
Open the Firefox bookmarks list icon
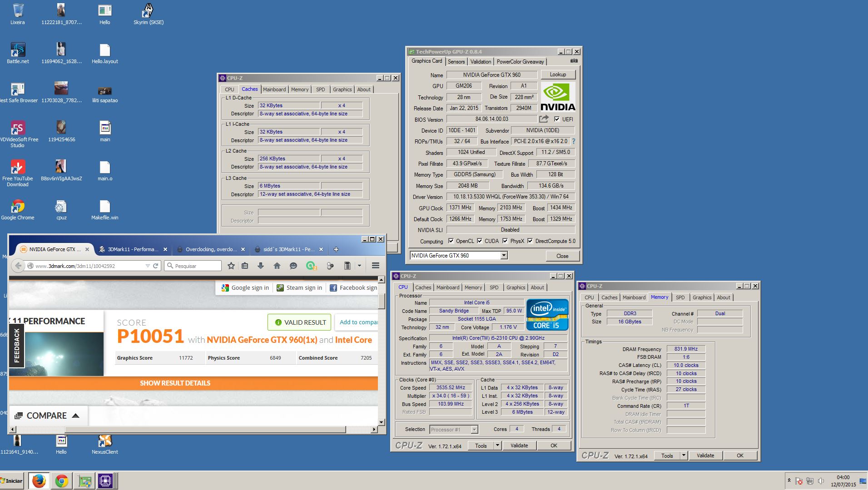(x=245, y=266)
